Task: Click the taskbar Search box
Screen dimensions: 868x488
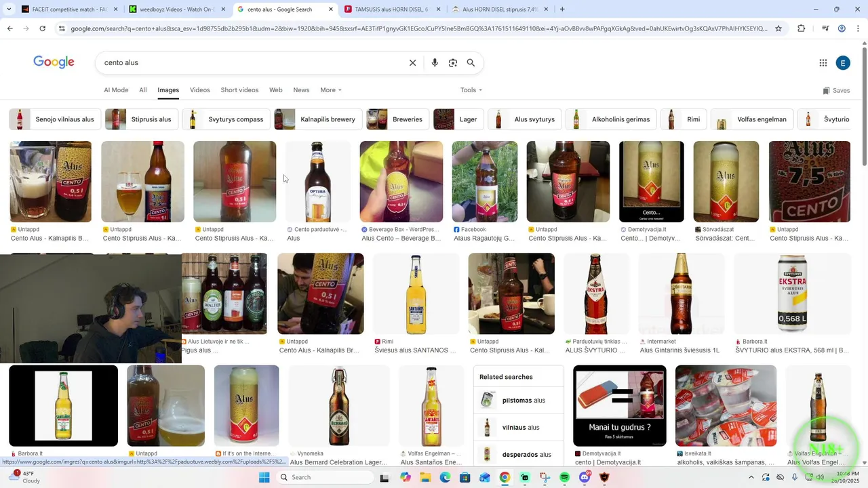Action: click(325, 477)
